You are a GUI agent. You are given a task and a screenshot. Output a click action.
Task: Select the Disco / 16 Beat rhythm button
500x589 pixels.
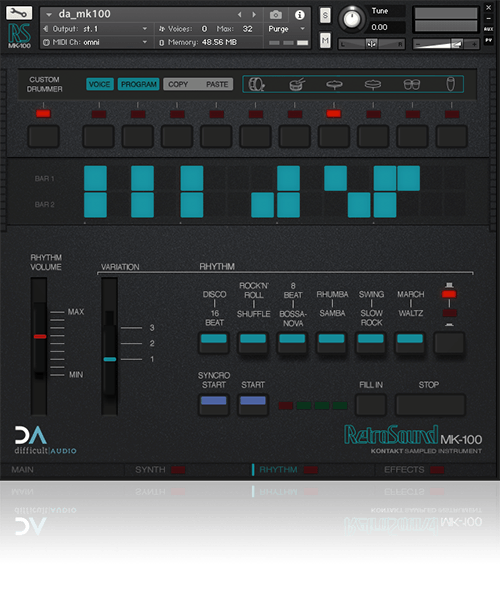pos(214,343)
